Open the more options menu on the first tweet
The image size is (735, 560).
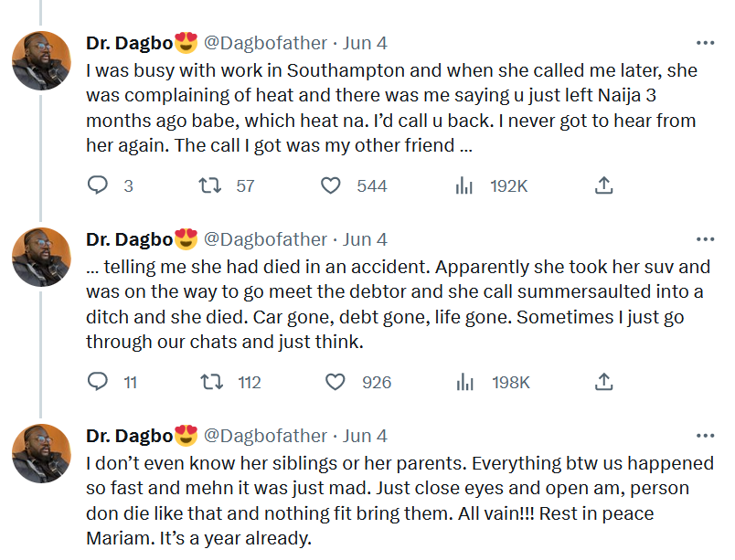tap(705, 40)
